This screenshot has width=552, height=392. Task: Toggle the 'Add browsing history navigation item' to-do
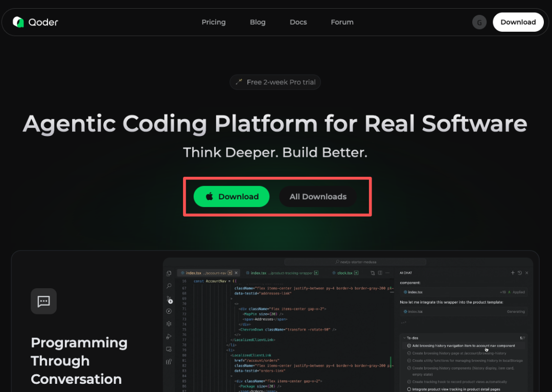(409, 345)
